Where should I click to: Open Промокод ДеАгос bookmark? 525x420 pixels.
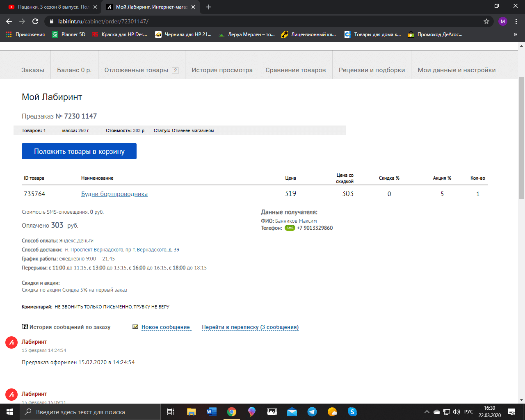pyautogui.click(x=435, y=34)
